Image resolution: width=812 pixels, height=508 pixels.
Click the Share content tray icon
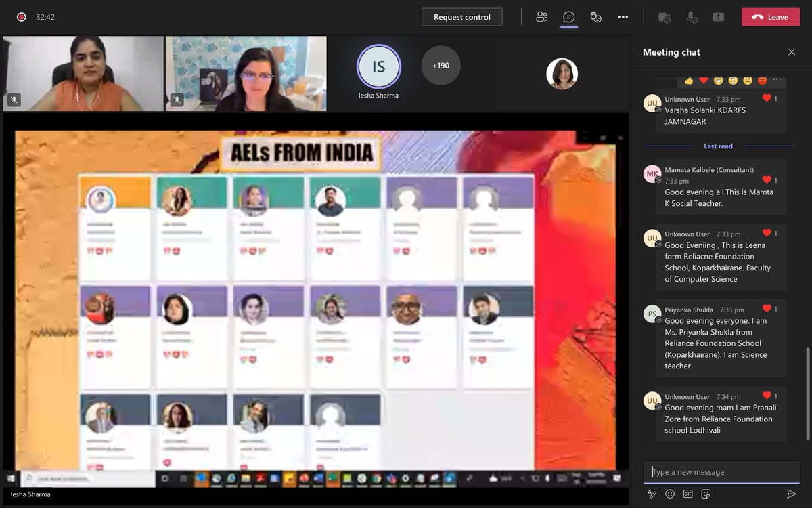point(718,18)
